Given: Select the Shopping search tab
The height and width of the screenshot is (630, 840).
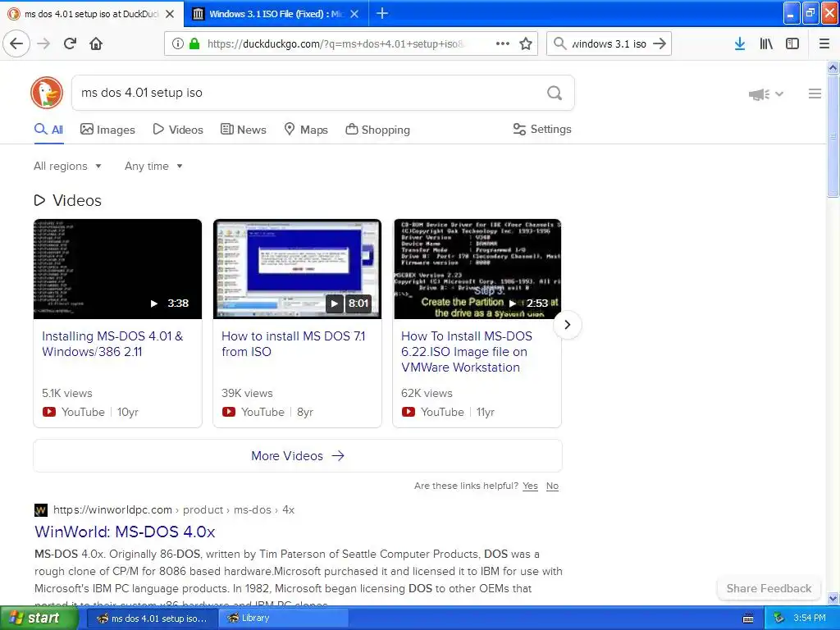Looking at the screenshot, I should pos(377,130).
